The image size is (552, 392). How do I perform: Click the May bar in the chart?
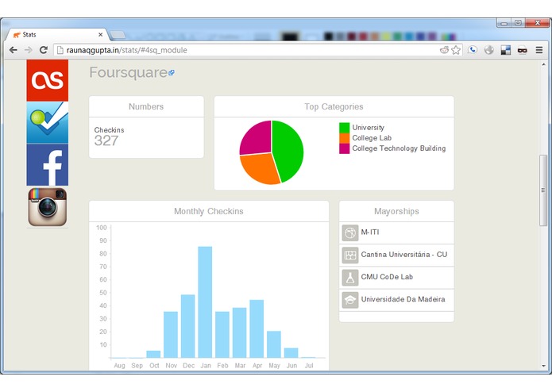pyautogui.click(x=274, y=344)
